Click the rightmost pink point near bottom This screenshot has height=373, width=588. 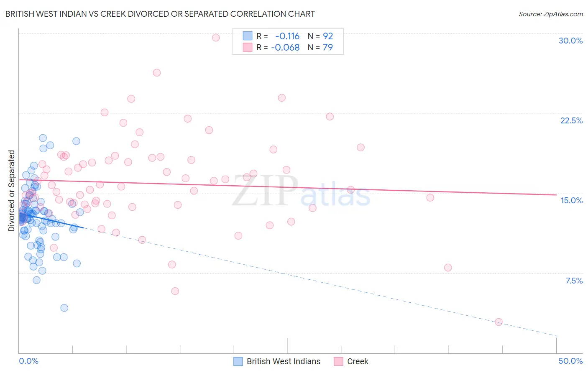tap(499, 322)
